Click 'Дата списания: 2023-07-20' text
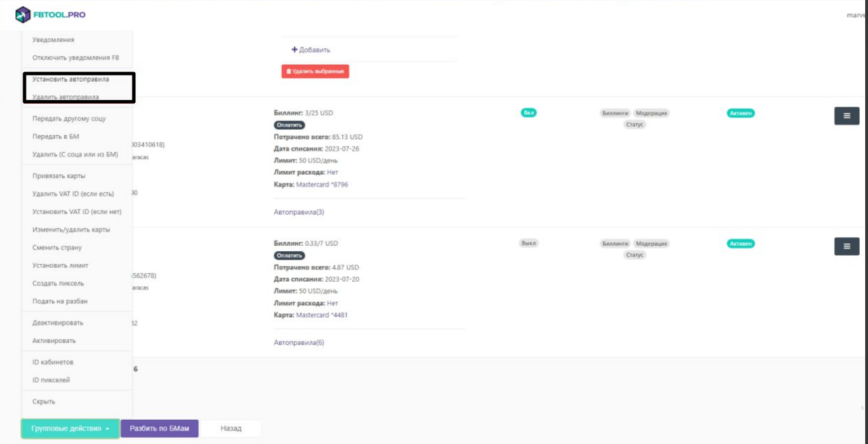 tap(316, 279)
